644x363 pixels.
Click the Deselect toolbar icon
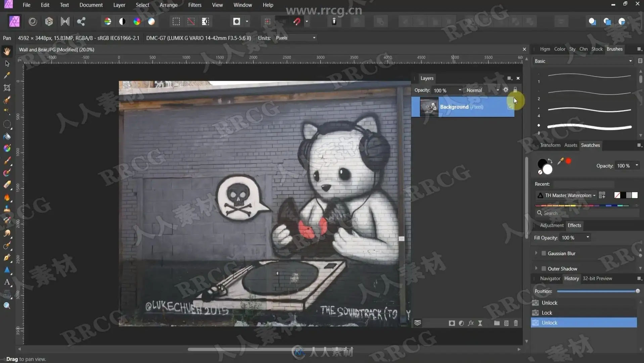click(191, 22)
